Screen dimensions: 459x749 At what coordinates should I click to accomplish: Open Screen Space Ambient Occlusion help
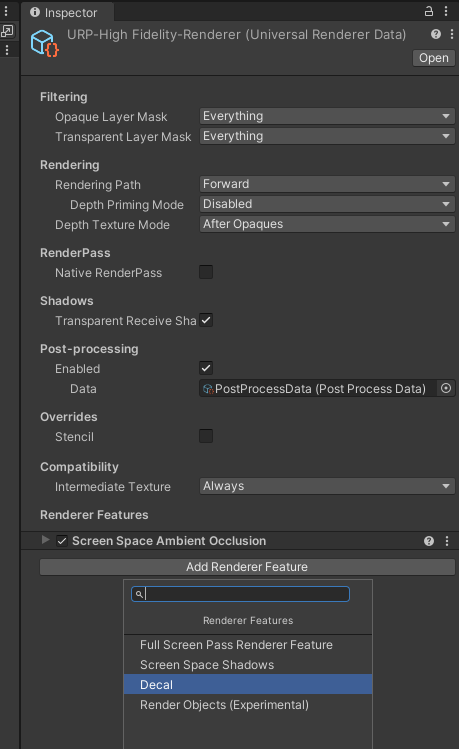pos(429,541)
